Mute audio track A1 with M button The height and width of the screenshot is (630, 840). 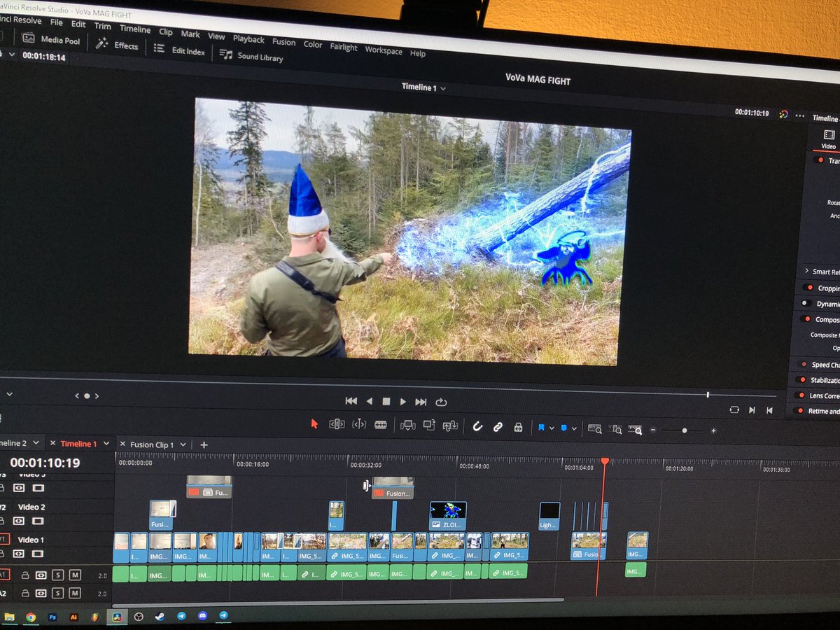[75, 575]
